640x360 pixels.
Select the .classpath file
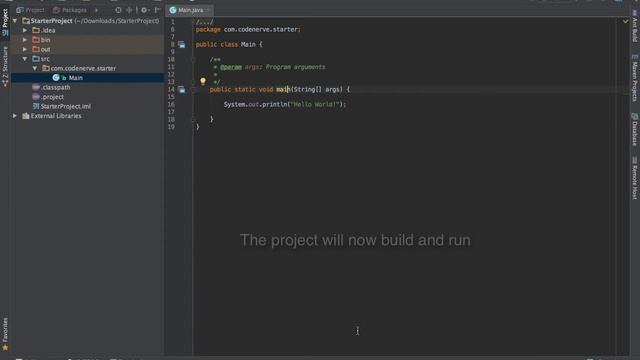(x=88, y=87)
